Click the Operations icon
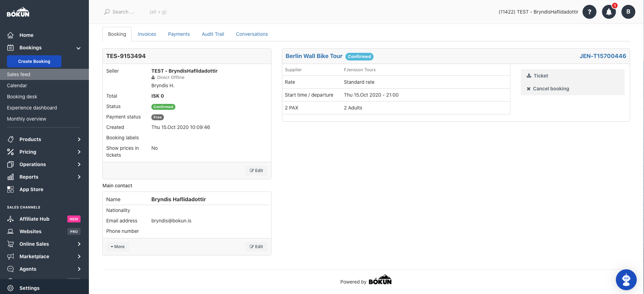This screenshot has width=644, height=294. click(x=11, y=164)
